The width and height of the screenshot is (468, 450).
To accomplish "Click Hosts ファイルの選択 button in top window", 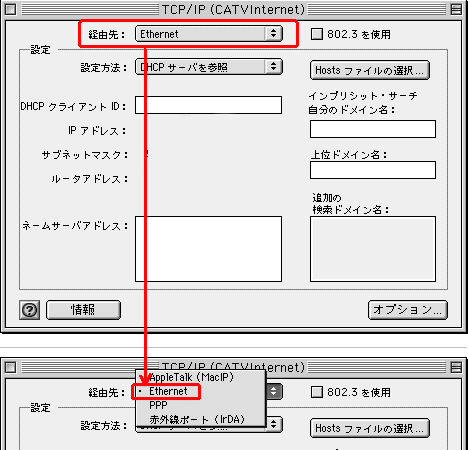I will point(370,70).
